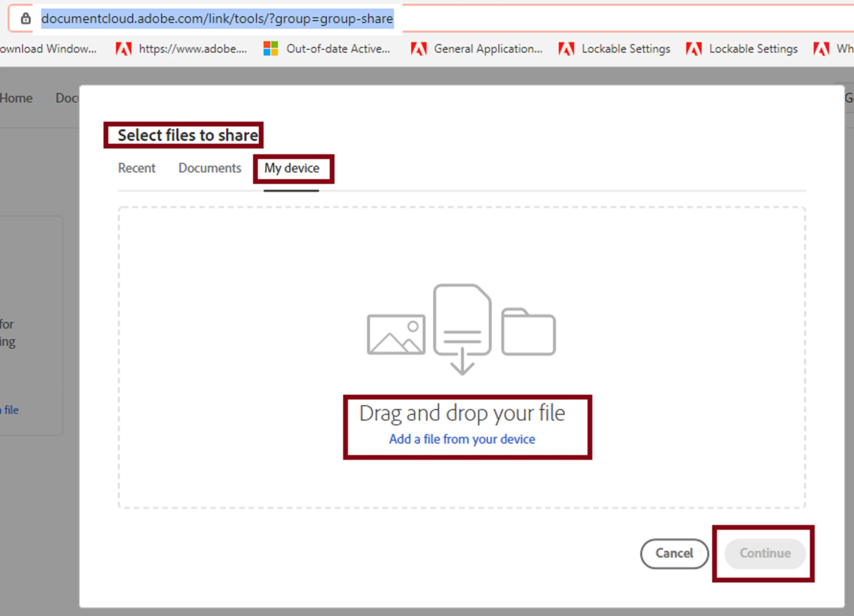854x616 pixels.
Task: Switch to the Recent tab
Action: tap(136, 168)
